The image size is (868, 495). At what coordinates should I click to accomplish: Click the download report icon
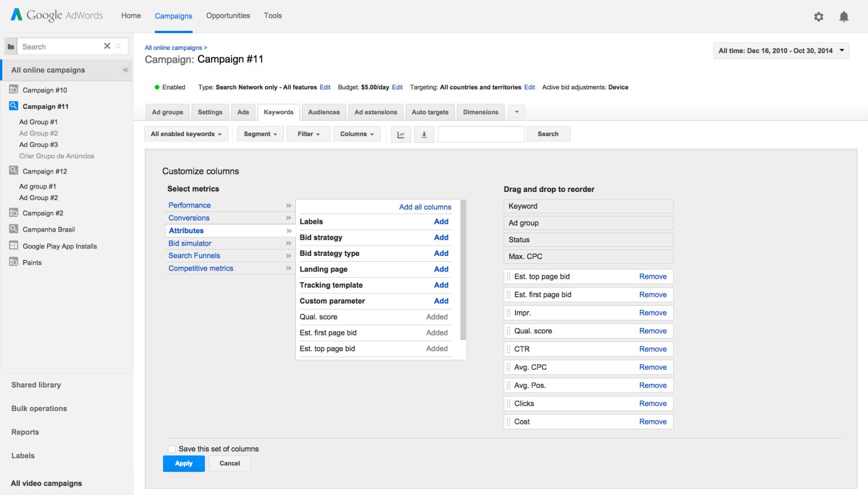pyautogui.click(x=424, y=134)
